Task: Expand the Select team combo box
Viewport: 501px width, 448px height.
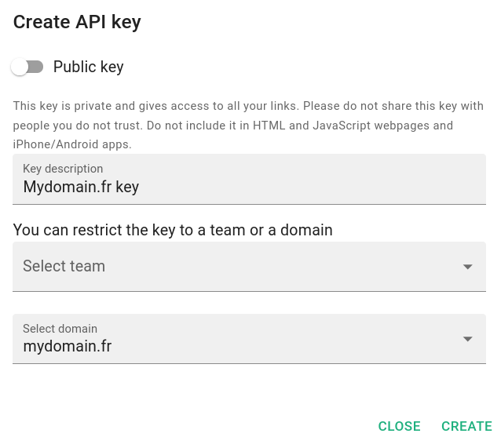Action: tap(236, 267)
